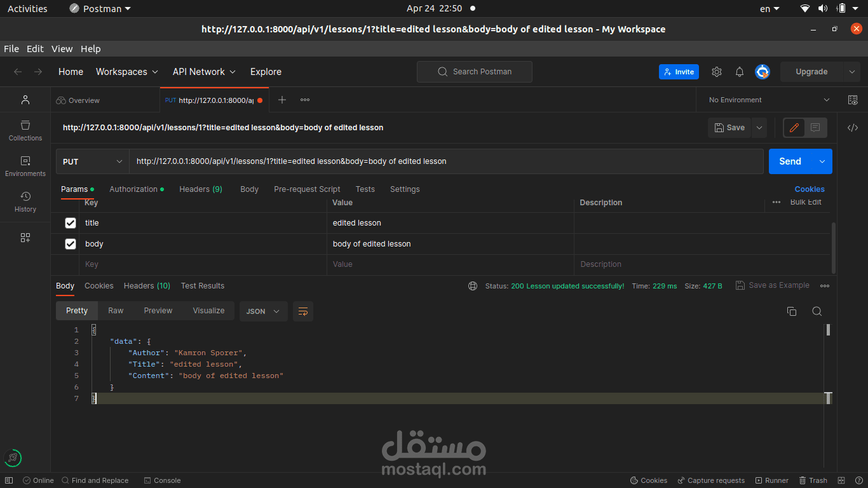Screen dimensions: 868x488
Task: Open the PUT method dropdown
Action: (93, 161)
